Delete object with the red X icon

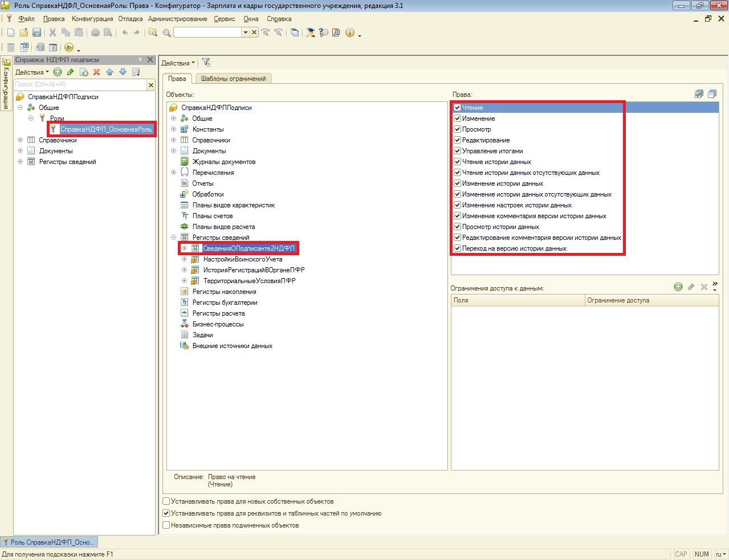coord(96,72)
